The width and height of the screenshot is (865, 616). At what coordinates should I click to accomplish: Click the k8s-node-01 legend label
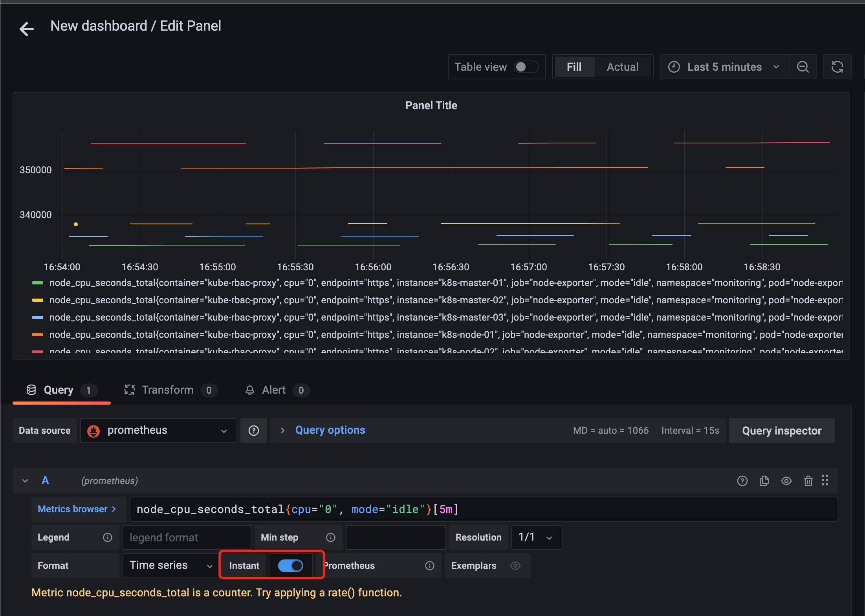click(446, 335)
